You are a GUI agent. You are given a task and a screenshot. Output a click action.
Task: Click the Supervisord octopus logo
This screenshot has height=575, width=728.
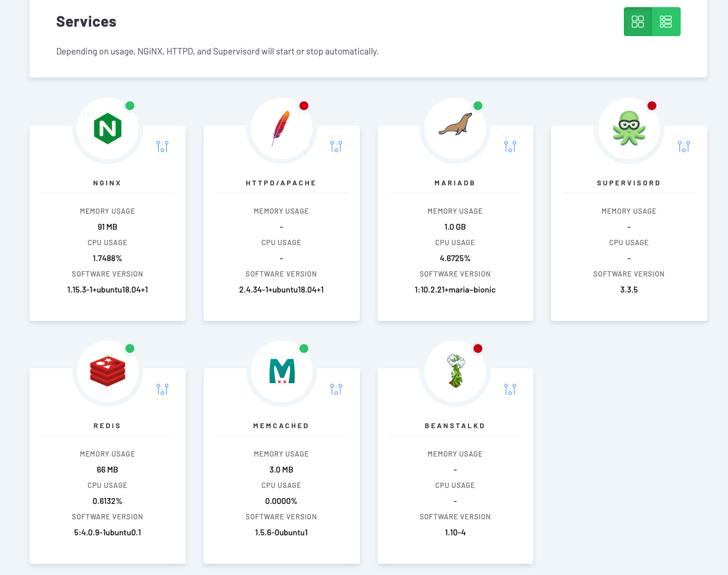[629, 129]
